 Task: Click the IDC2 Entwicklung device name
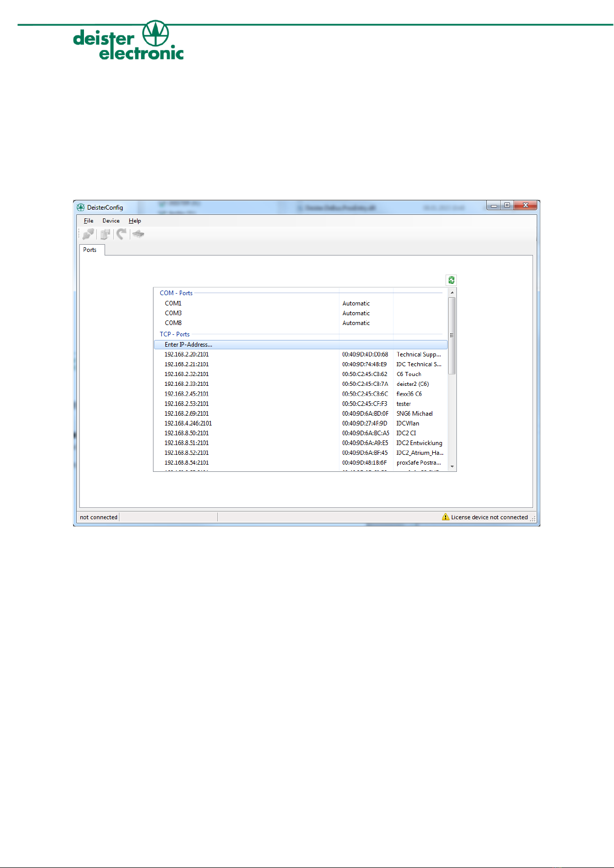coord(419,443)
